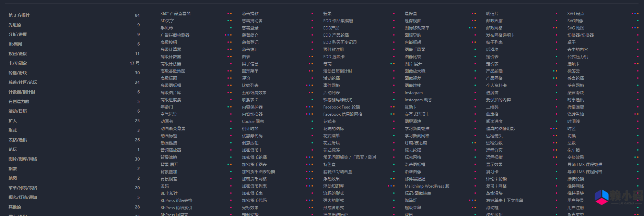The height and width of the screenshot is (216, 644).
Task: Select the 交互式选项卡 widget
Action: pos(417,114)
